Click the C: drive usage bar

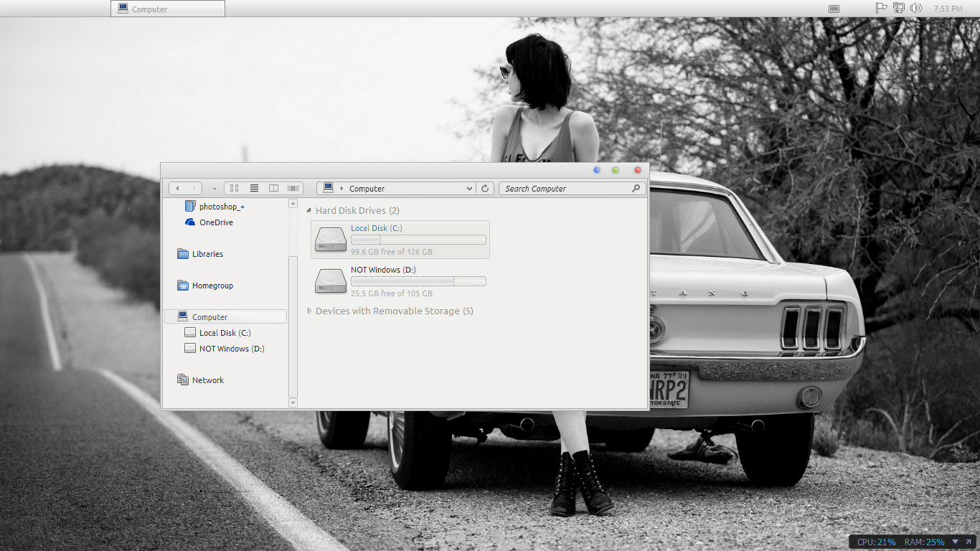(x=418, y=240)
